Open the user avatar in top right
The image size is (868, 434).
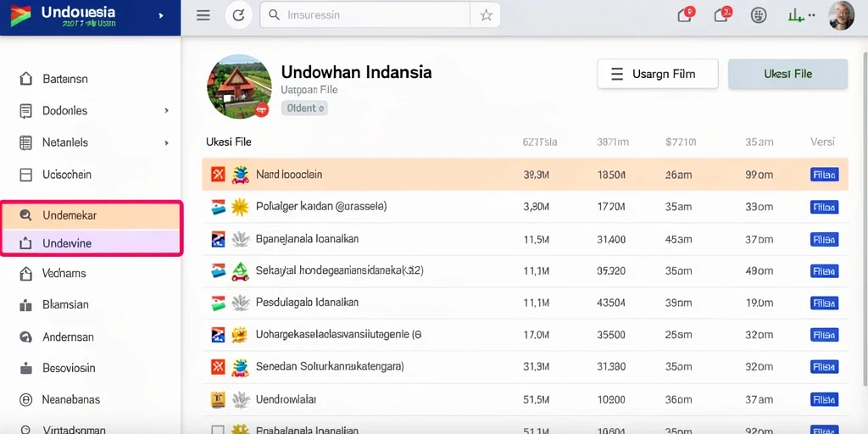click(841, 15)
